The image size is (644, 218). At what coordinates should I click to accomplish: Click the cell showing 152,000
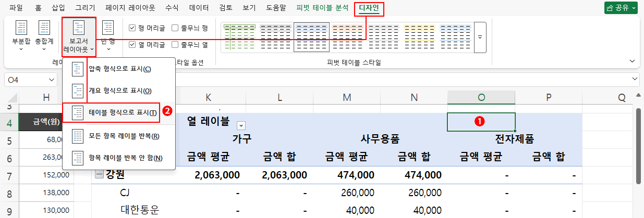coord(46,175)
